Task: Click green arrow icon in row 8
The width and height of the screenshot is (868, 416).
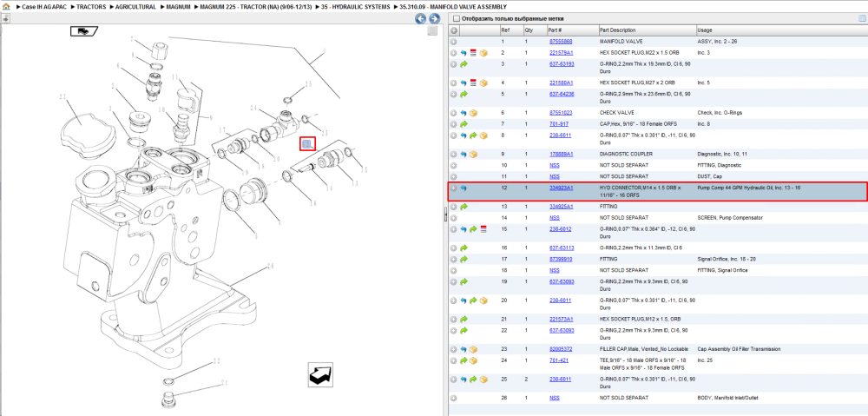Action: (x=473, y=135)
